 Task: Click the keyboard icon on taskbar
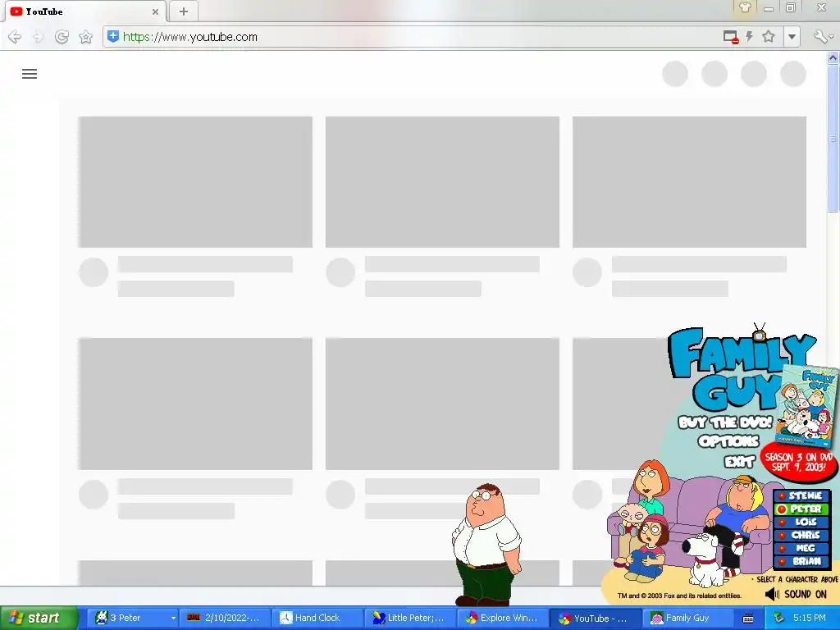tap(748, 619)
